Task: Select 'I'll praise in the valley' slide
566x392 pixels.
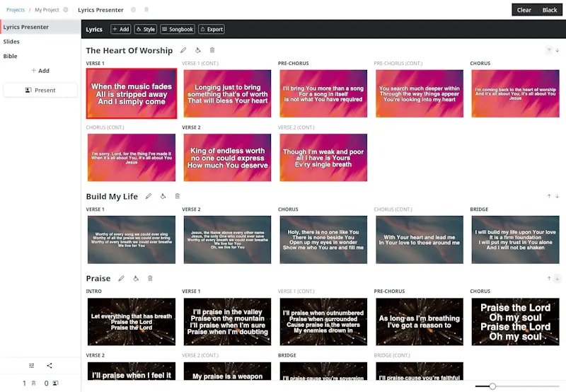Action: click(227, 322)
